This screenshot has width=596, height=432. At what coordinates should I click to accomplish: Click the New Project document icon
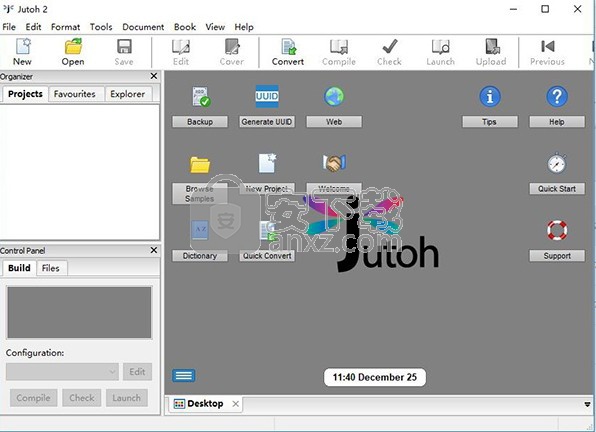pyautogui.click(x=268, y=163)
